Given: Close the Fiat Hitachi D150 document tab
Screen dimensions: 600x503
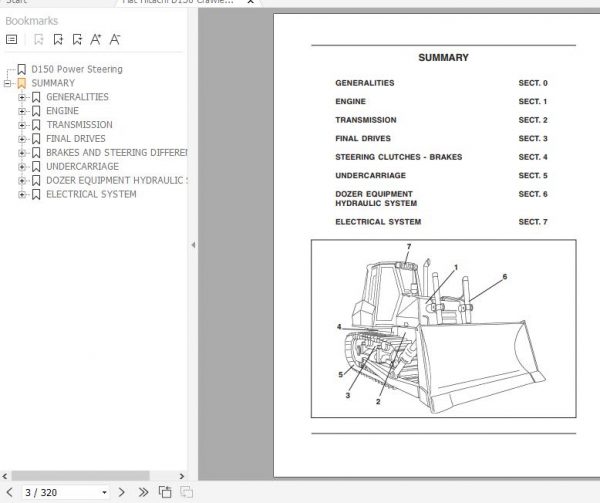Looking at the screenshot, I should pyautogui.click(x=251, y=2).
